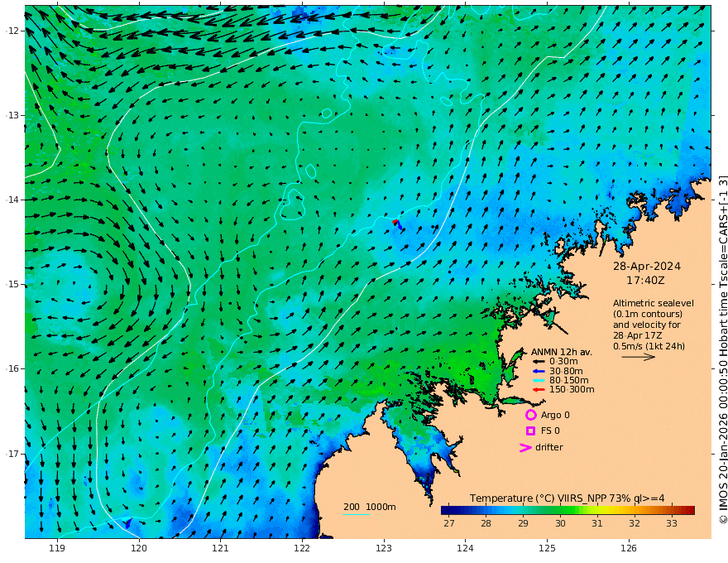728x563 pixels.
Task: Click the Temperature VIIRS_NPP colorbar title
Action: (567, 498)
